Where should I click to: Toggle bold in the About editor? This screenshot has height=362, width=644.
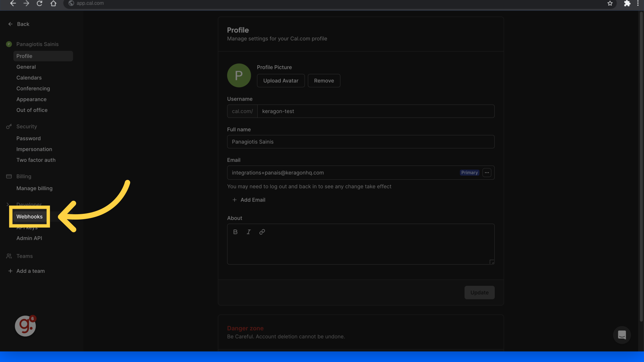tap(235, 232)
